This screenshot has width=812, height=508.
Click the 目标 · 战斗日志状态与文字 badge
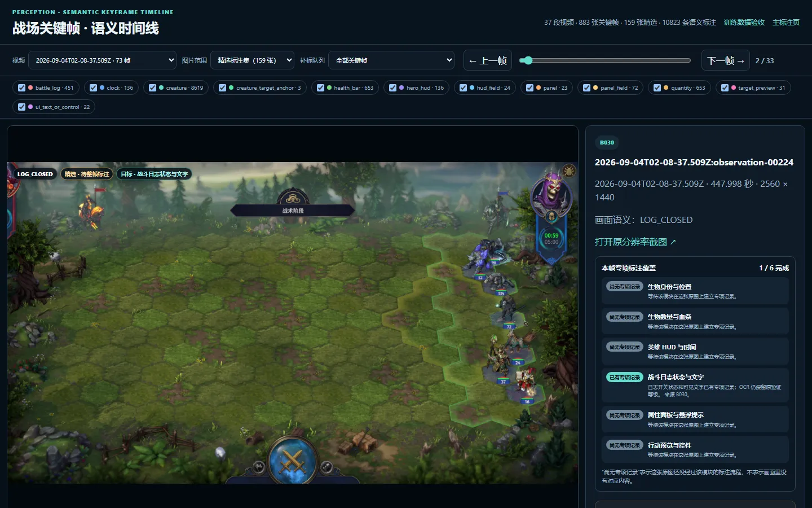(155, 174)
